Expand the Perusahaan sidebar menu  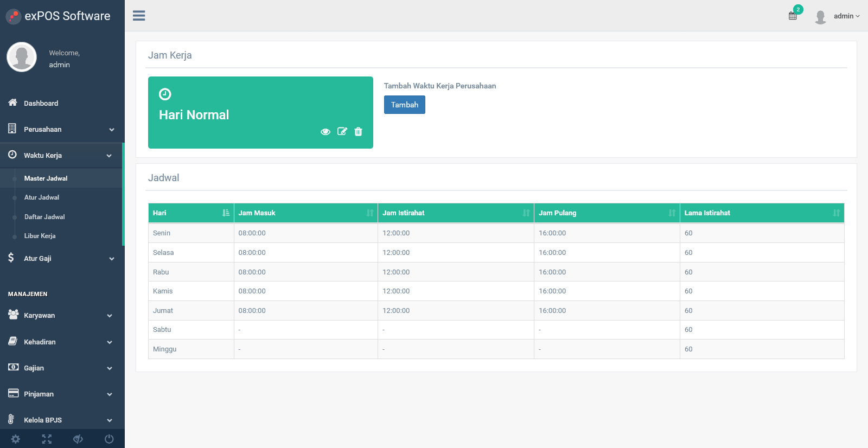(x=62, y=130)
